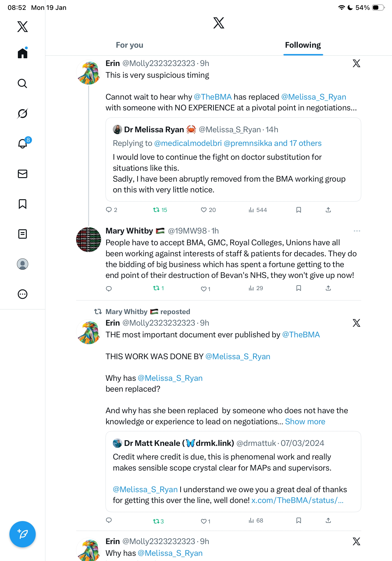This screenshot has width=392, height=561.
Task: Undo repost on Mary Whitby's post
Action: pyautogui.click(x=157, y=288)
